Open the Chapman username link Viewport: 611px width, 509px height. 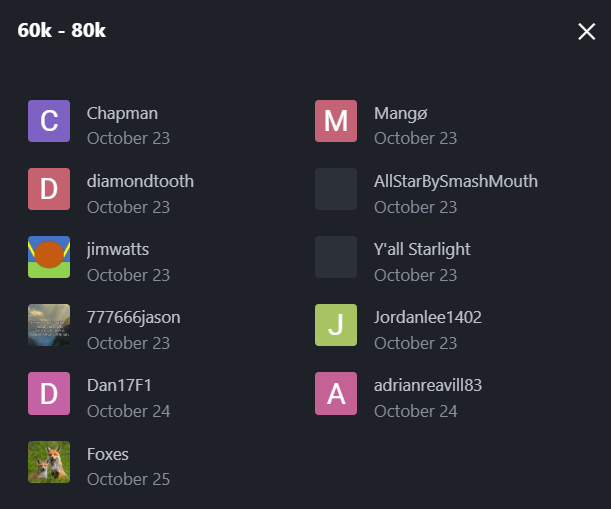coord(122,113)
